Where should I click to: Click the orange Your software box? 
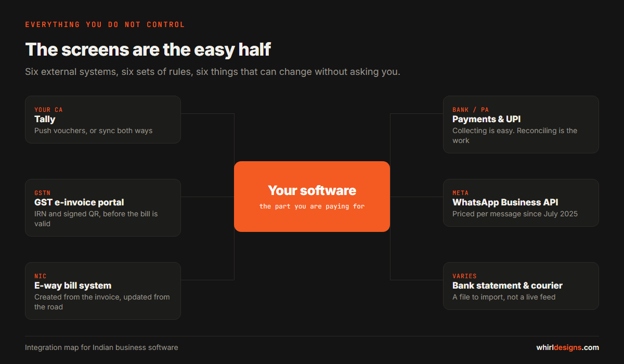[312, 197]
